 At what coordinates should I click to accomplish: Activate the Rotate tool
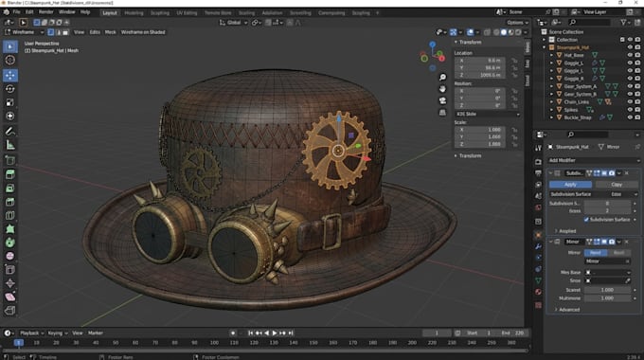pos(10,89)
